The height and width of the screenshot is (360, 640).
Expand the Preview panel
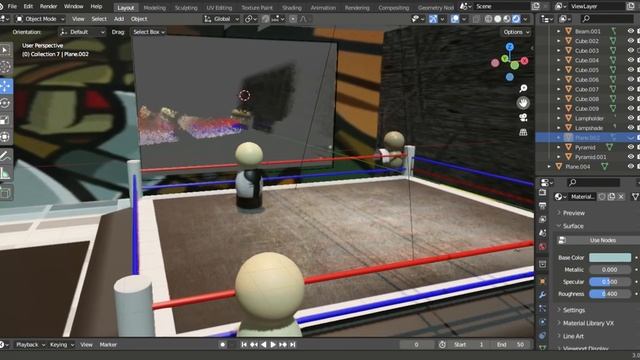pyautogui.click(x=573, y=213)
